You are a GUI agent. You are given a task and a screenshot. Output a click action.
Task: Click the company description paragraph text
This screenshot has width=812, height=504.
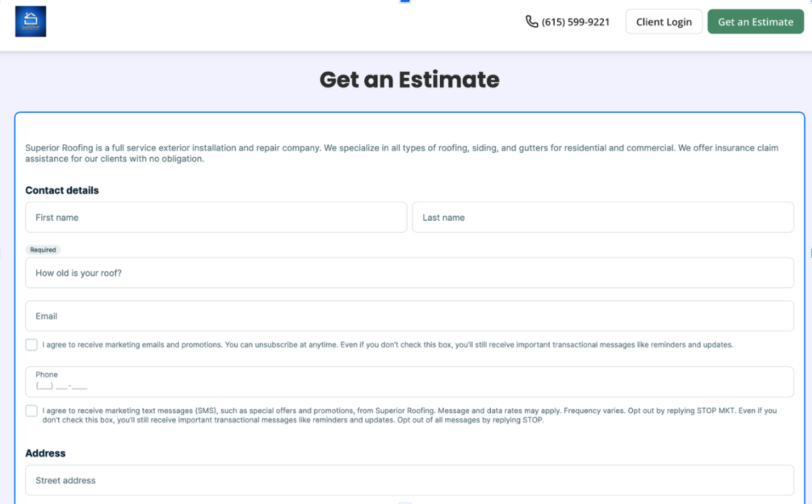(401, 153)
